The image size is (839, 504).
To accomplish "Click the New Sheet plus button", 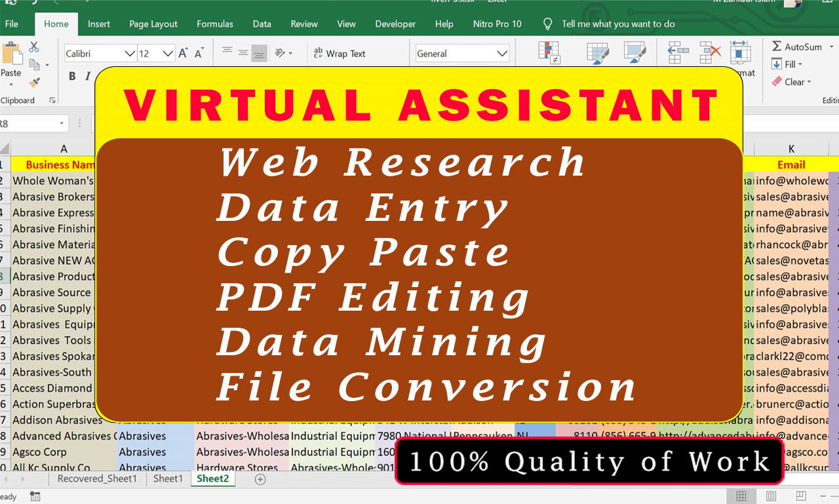I will [260, 479].
